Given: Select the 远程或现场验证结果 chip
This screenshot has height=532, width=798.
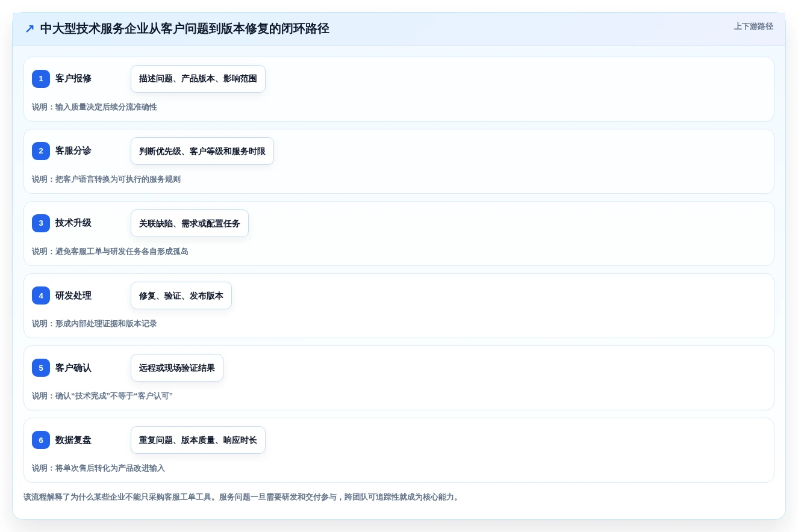Looking at the screenshot, I should tap(177, 368).
